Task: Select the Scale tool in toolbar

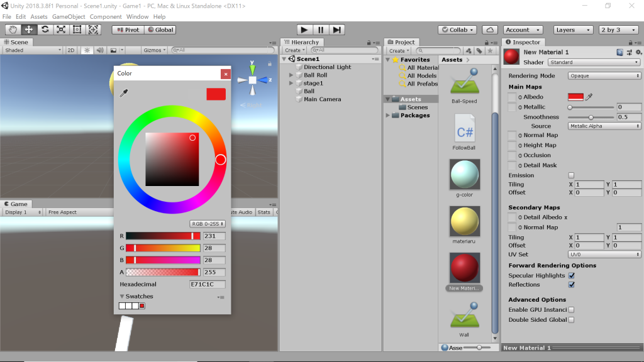Action: point(61,30)
